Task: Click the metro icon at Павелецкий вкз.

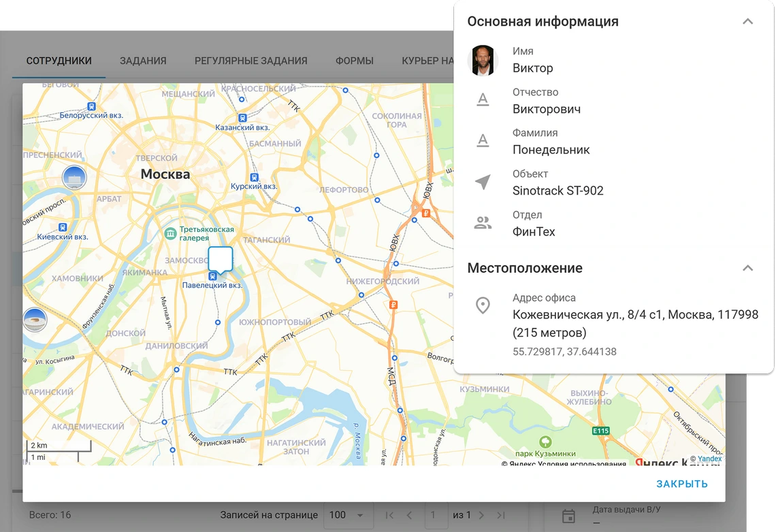Action: tap(214, 276)
